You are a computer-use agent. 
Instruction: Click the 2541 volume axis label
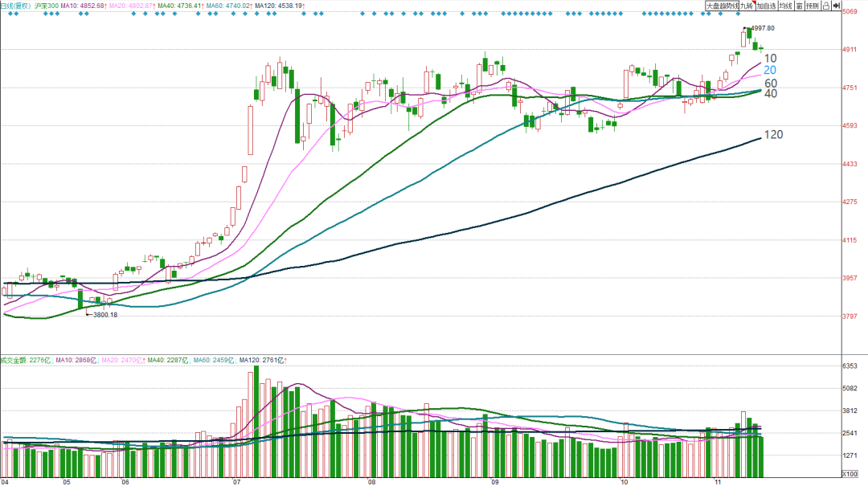pos(850,434)
